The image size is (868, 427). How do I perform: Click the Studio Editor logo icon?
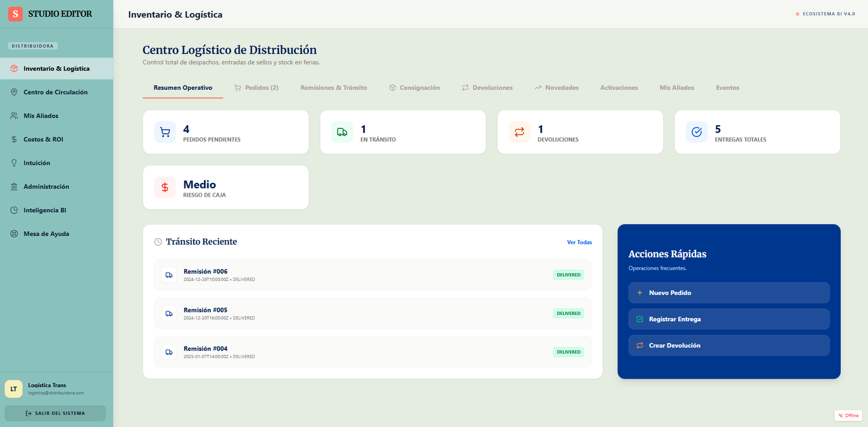point(15,14)
